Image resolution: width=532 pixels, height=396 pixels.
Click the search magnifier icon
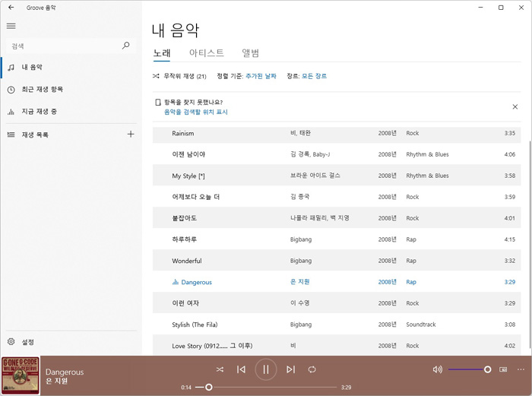tap(126, 46)
